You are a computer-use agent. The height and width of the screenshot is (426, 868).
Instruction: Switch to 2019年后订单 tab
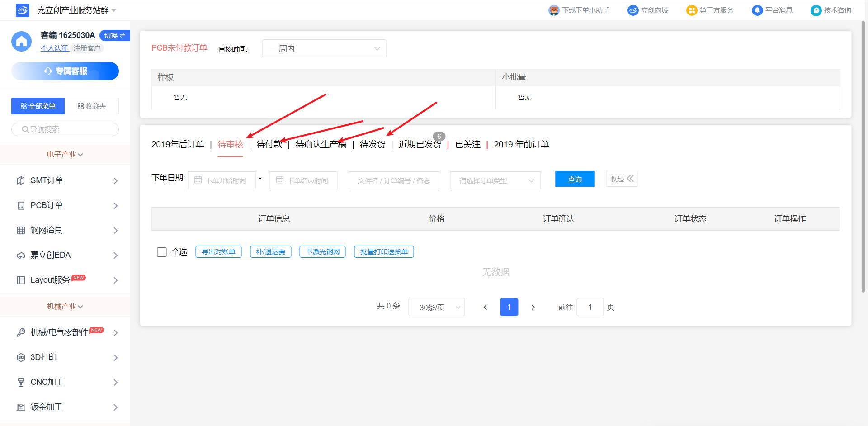178,144
